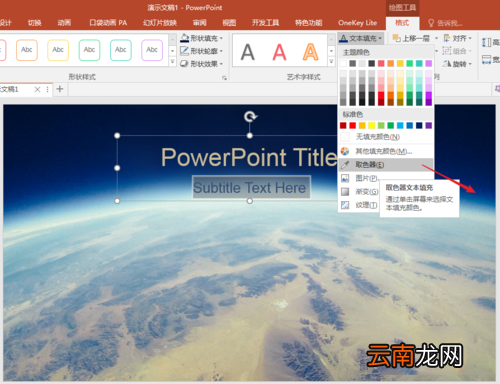Apply the purple-bordered Abc shape style

pos(152,50)
